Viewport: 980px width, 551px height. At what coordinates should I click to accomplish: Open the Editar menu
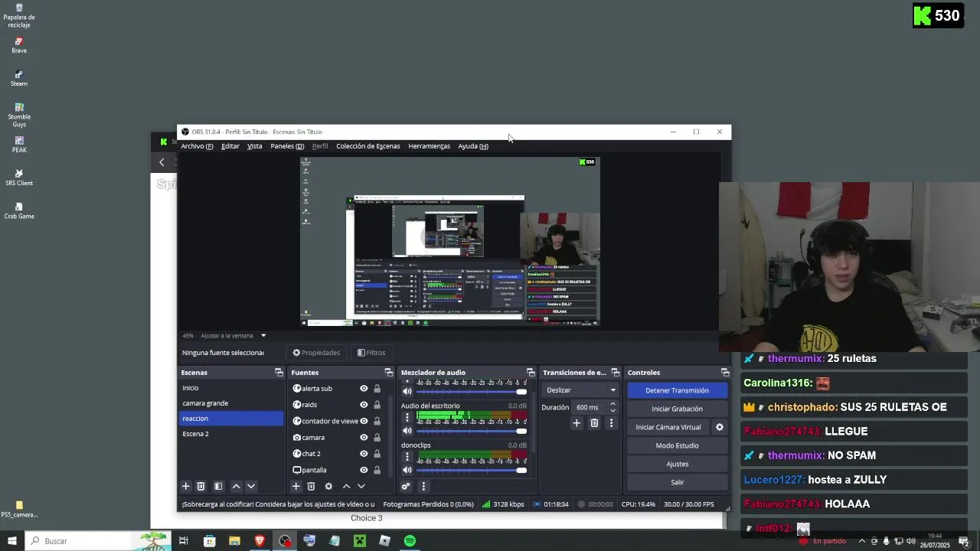click(x=230, y=146)
